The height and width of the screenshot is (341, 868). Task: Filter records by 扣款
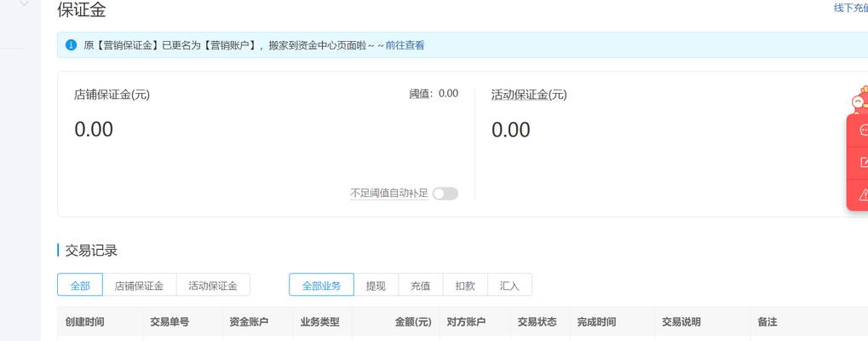click(x=465, y=286)
